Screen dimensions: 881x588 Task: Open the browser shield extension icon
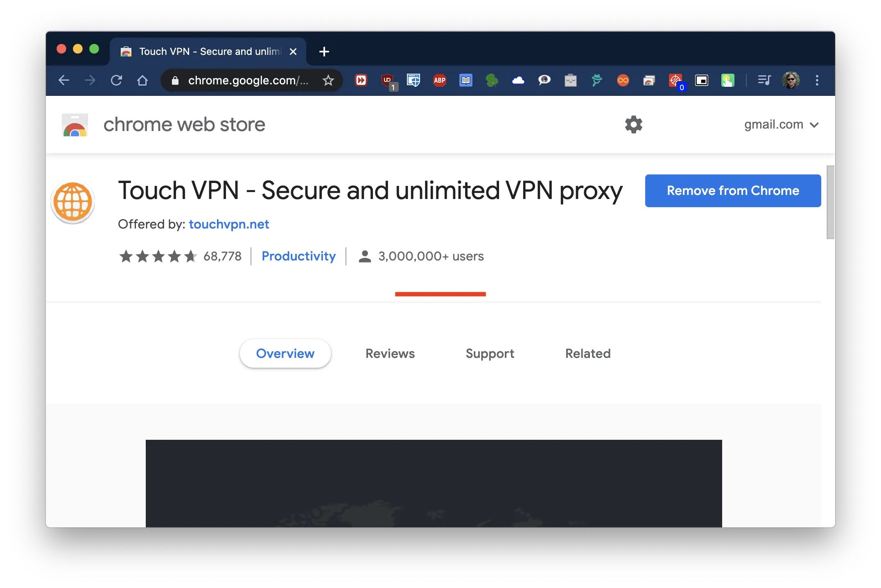[413, 80]
